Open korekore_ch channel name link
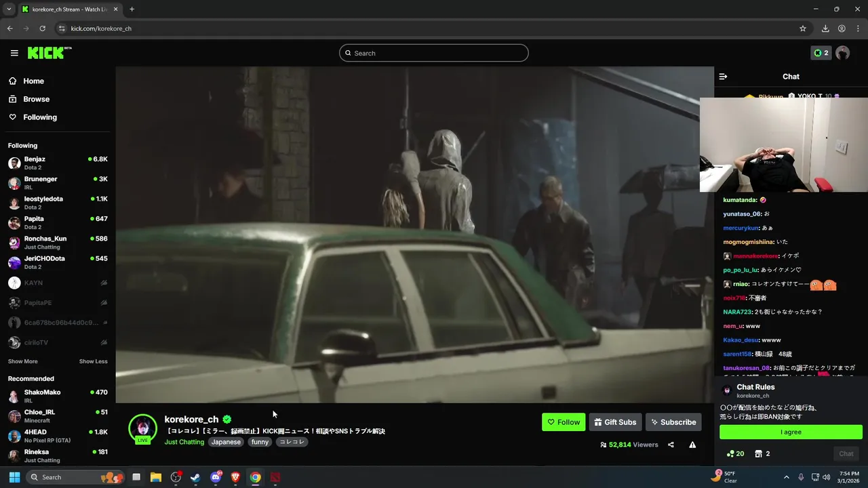This screenshot has width=868, height=488. (191, 420)
